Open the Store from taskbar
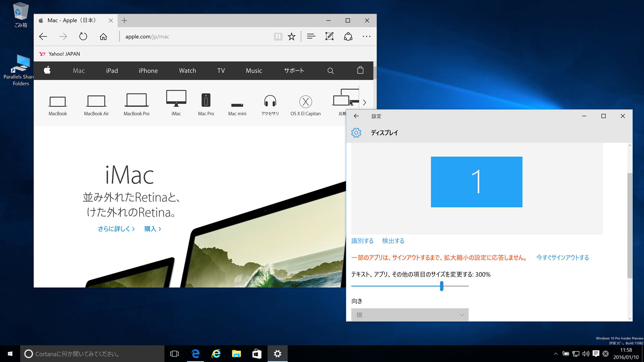Screen dimensions: 644x362 pos(257,354)
